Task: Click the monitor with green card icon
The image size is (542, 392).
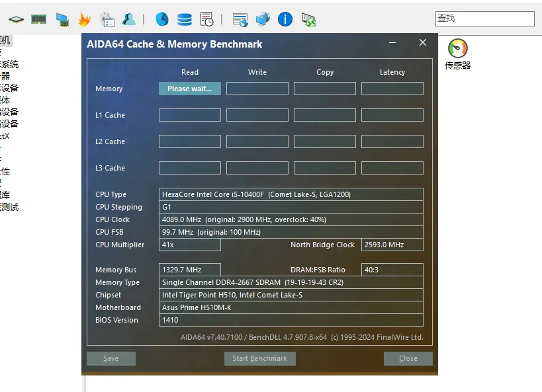Action: 62,19
